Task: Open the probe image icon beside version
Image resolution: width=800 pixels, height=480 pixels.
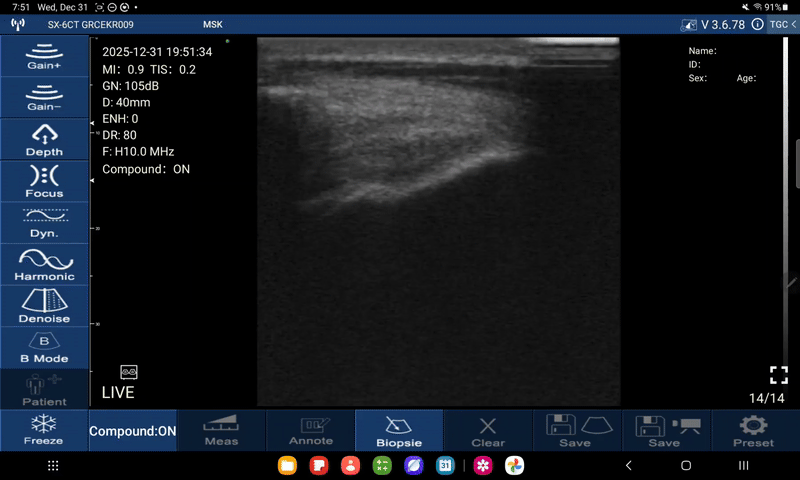Action: click(x=688, y=24)
